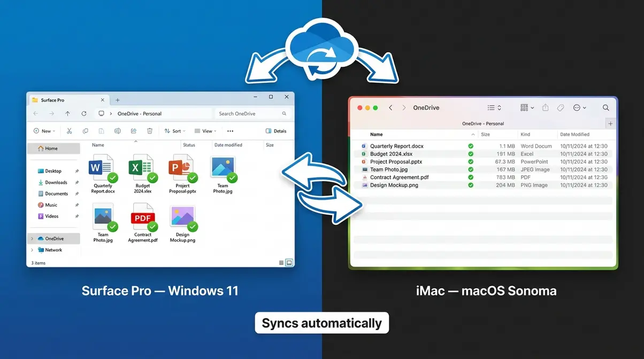
Task: Select Contract Agreement.pdf row in Finder
Action: tap(483, 177)
